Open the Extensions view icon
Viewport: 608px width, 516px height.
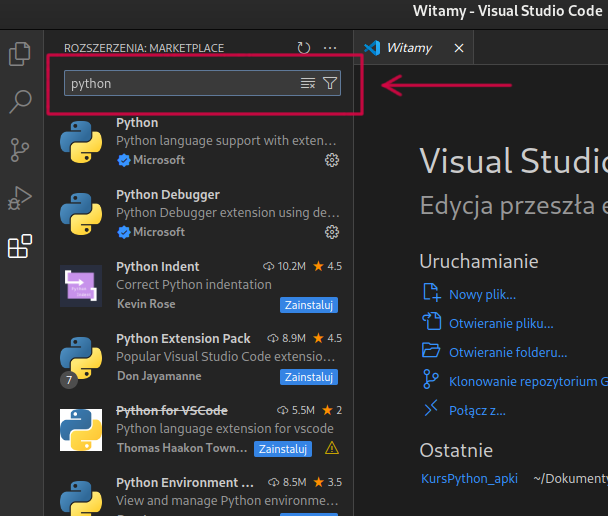pyautogui.click(x=20, y=246)
